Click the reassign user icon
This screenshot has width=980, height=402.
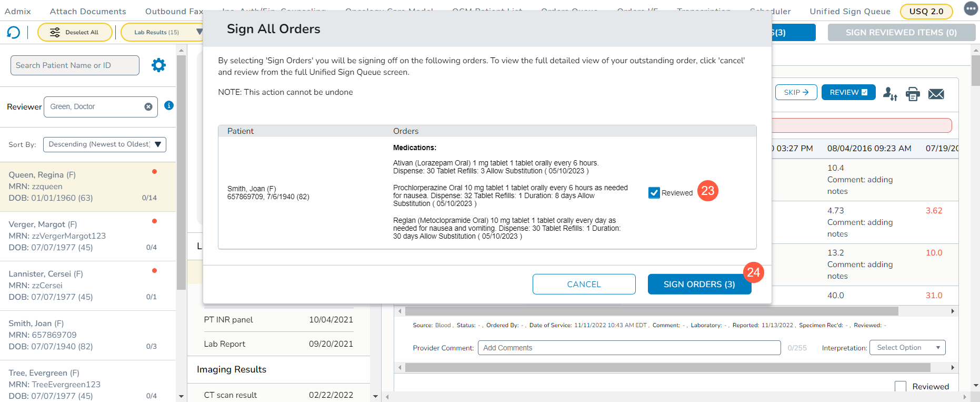[889, 94]
